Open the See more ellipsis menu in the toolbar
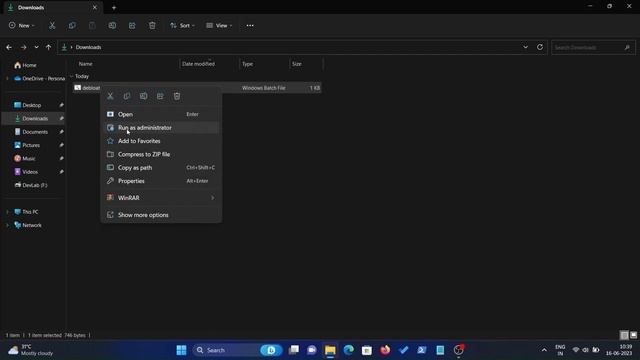This screenshot has height=360, width=640. click(x=250, y=25)
